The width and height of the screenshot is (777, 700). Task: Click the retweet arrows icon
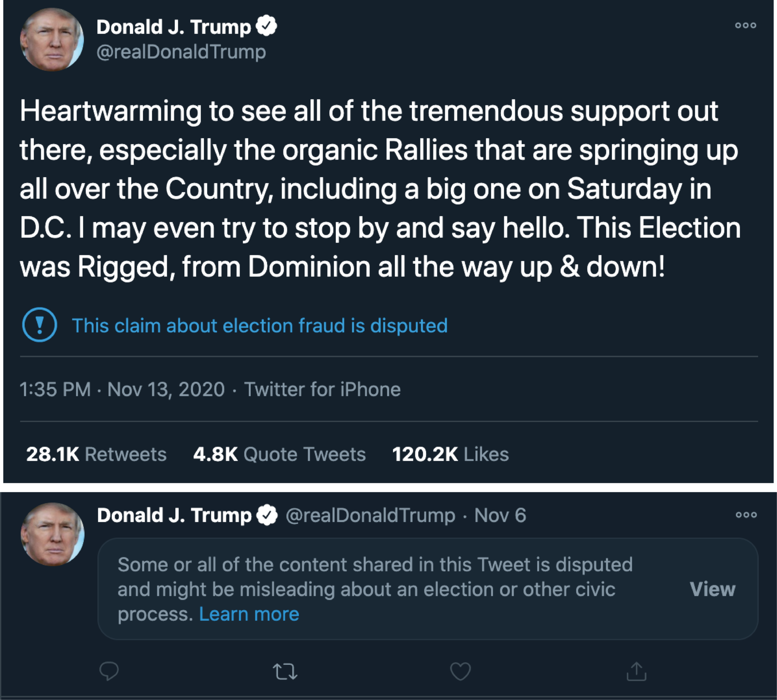285,672
